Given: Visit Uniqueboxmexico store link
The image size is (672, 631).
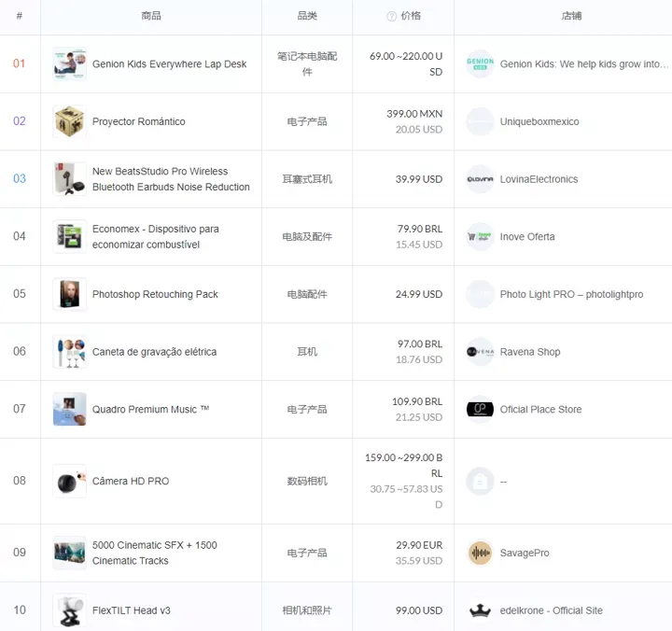Looking at the screenshot, I should [x=539, y=121].
